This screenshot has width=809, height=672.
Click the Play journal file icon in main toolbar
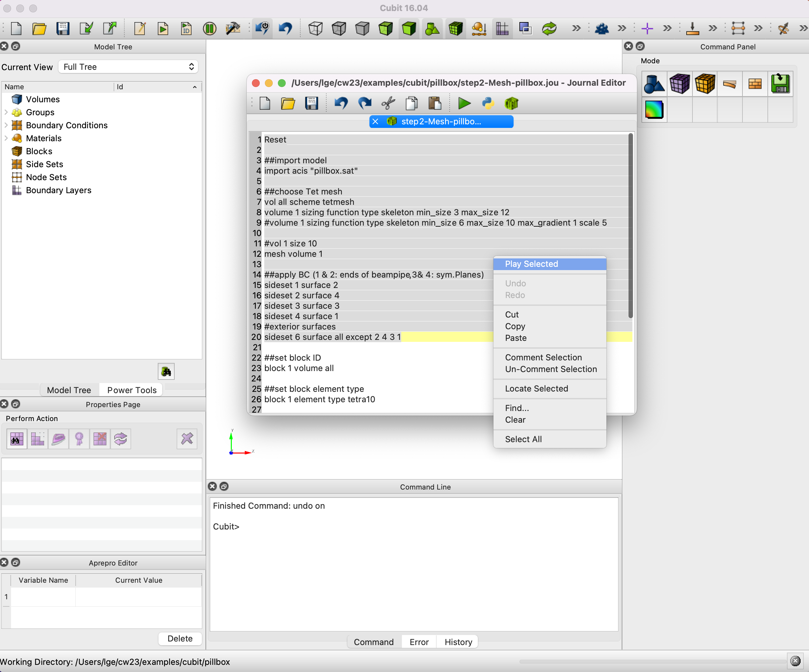pos(163,29)
